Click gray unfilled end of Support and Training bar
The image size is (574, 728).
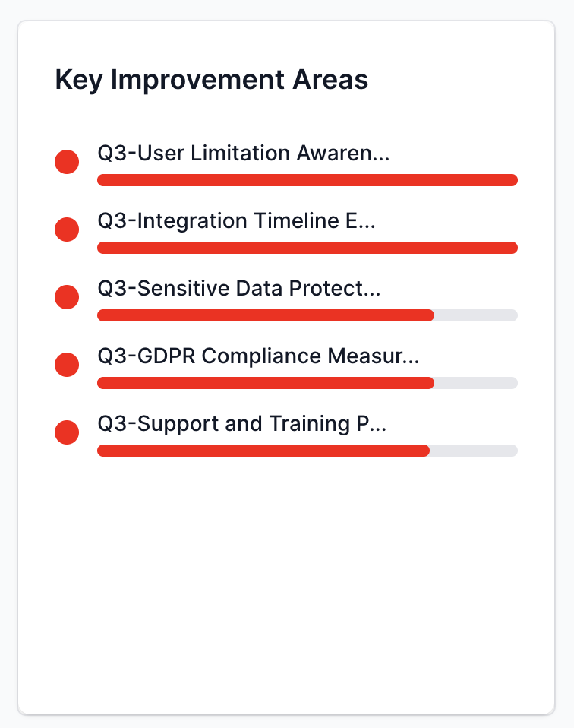click(x=474, y=451)
